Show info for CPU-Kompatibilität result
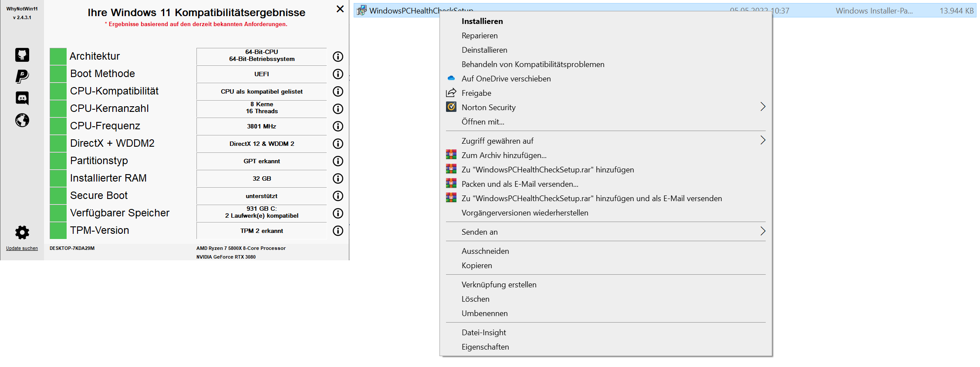 coord(338,91)
